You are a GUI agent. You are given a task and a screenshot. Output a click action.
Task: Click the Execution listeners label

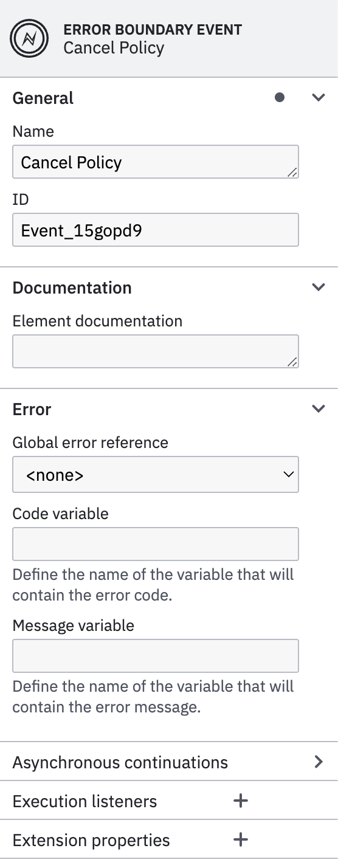(84, 801)
